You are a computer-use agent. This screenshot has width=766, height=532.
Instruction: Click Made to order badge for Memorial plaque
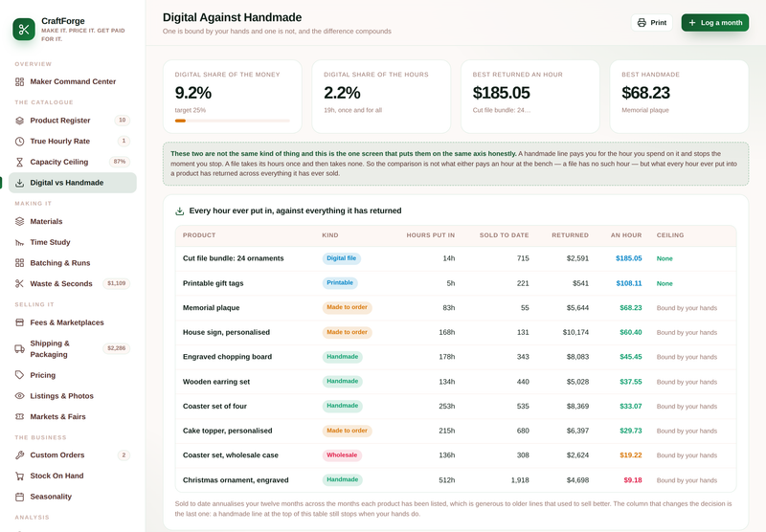coord(347,307)
